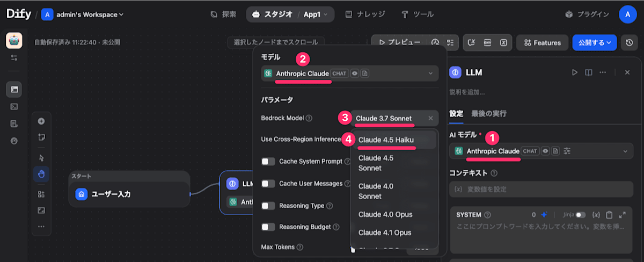Open the help book icon in LLM panel
This screenshot has height=262, width=644.
(x=589, y=72)
